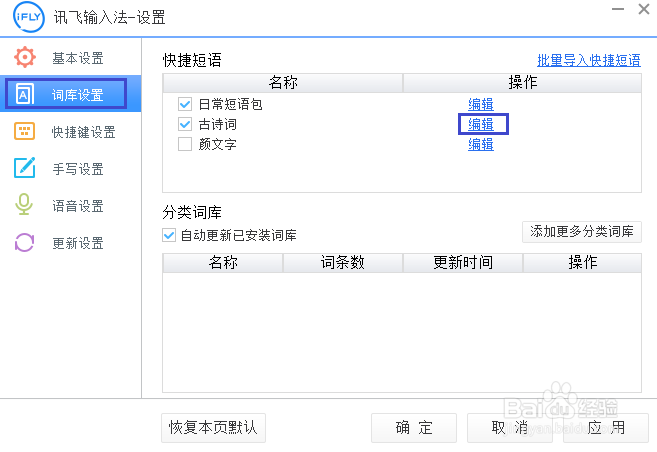Click the voice settings microphone icon
Screen dimensions: 657x452
[x=24, y=206]
